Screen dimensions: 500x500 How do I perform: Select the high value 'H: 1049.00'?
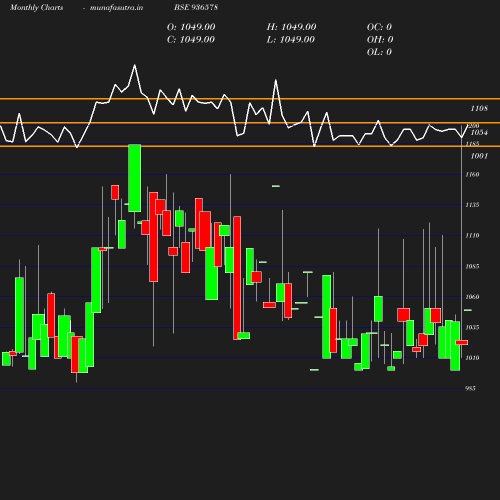point(291,27)
